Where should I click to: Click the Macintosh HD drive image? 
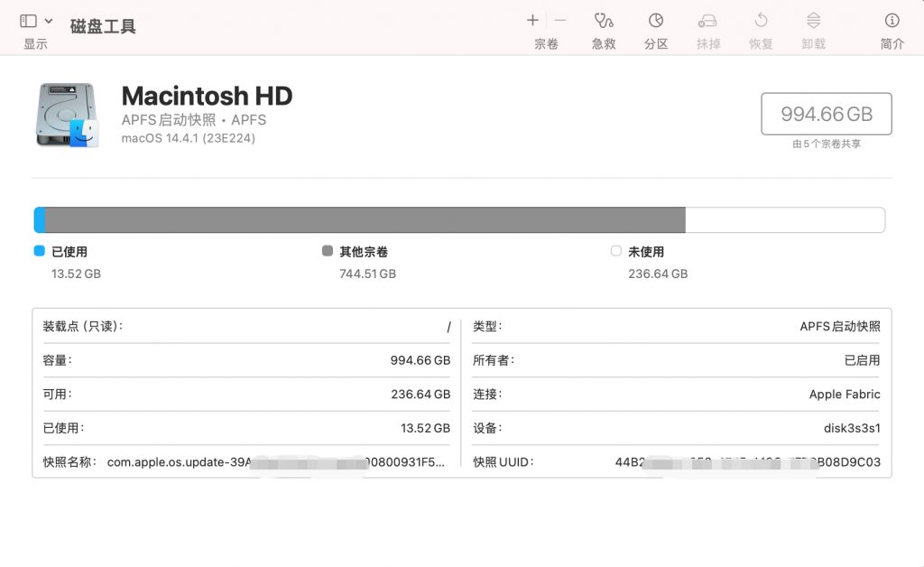(68, 116)
